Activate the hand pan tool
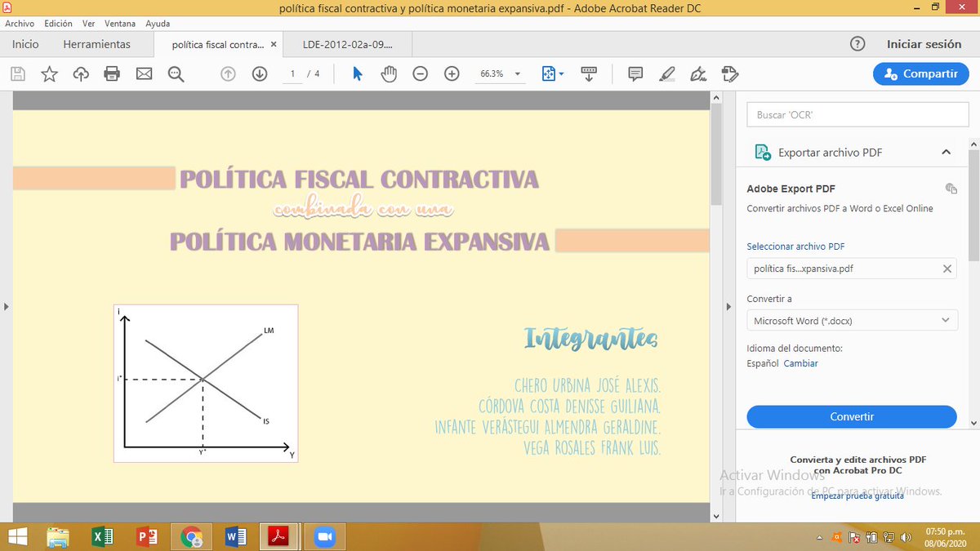Image resolution: width=980 pixels, height=551 pixels. (389, 73)
